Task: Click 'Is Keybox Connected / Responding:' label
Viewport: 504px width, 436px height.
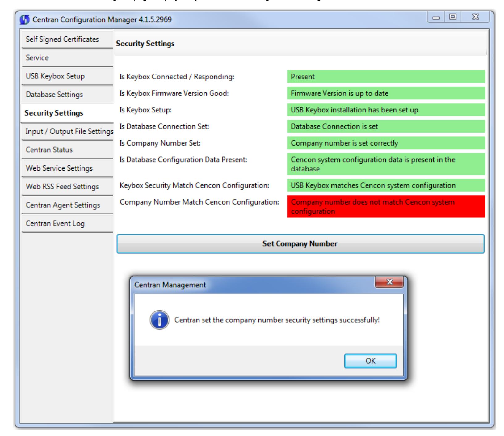Action: click(x=177, y=77)
